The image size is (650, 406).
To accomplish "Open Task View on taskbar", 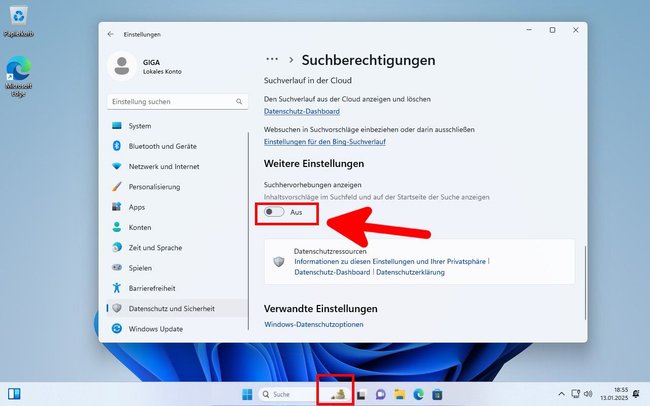I will pyautogui.click(x=361, y=394).
